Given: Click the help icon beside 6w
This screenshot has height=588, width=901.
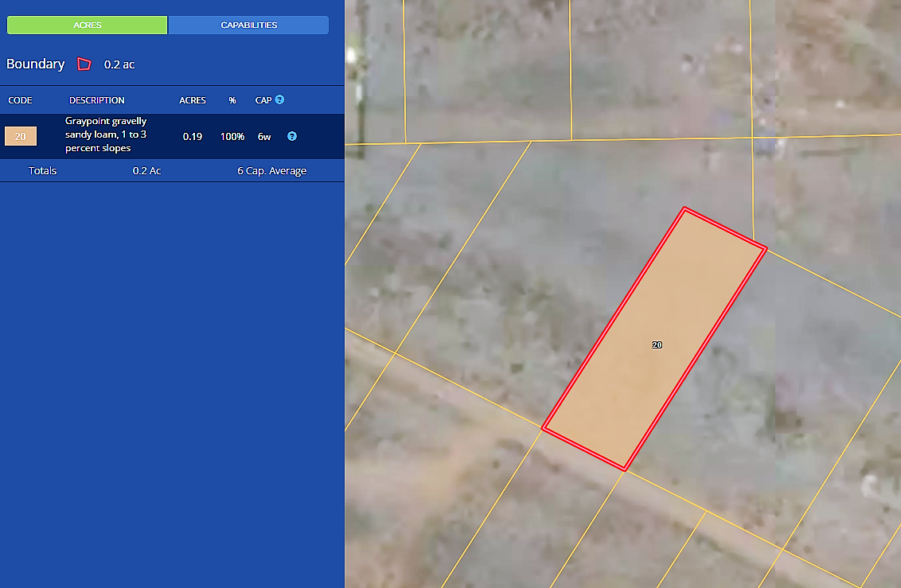Looking at the screenshot, I should 292,136.
